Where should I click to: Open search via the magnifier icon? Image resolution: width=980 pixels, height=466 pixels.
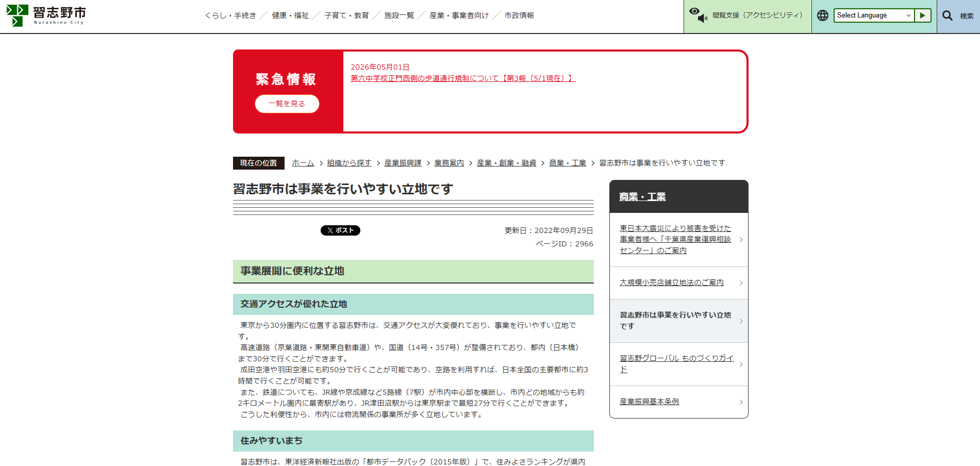948,15
